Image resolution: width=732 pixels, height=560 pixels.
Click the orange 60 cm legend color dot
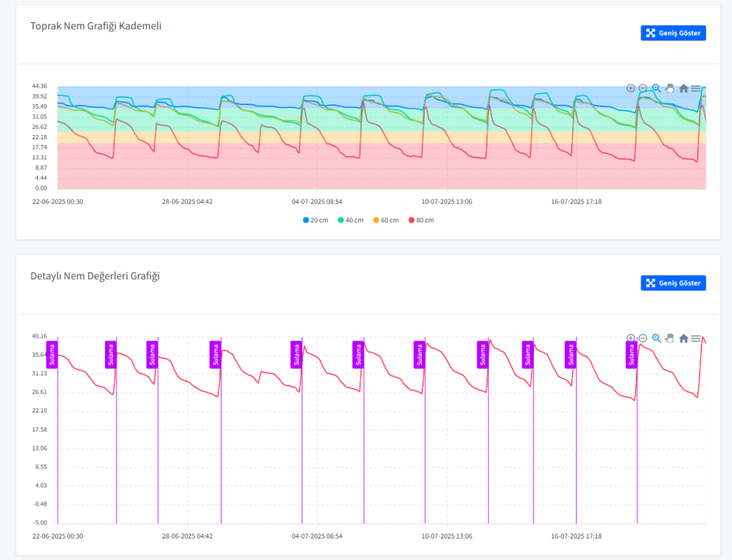coord(376,220)
